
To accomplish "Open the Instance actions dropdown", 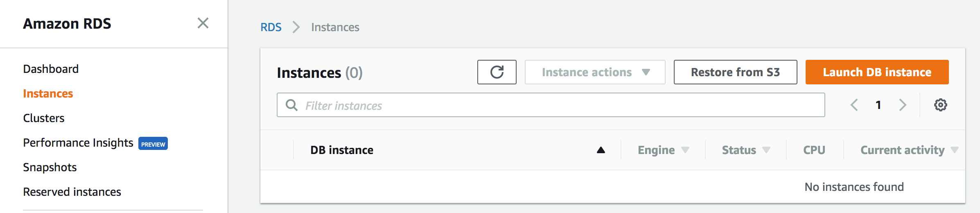I will (x=595, y=72).
